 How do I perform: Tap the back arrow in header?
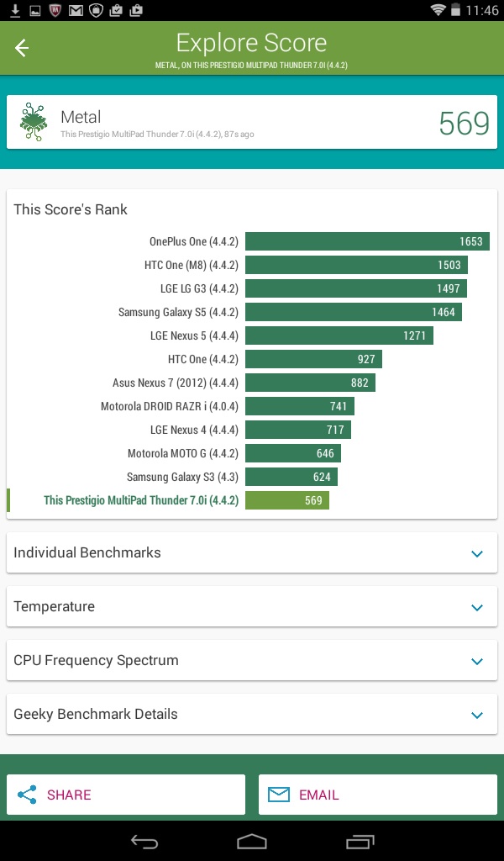22,49
